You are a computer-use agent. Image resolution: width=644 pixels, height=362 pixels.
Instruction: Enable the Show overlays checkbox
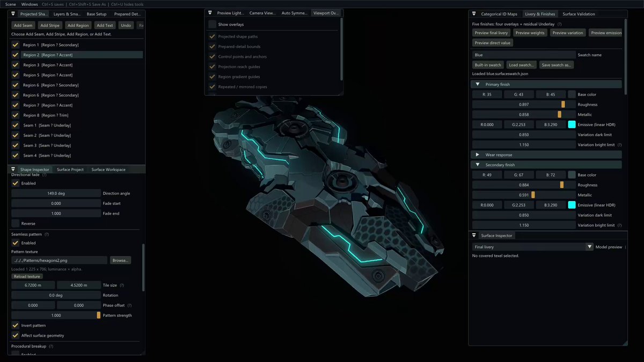pos(213,24)
